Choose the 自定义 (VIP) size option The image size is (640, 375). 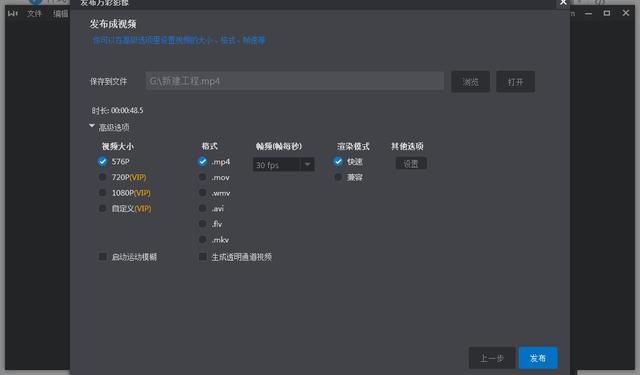pyautogui.click(x=102, y=209)
